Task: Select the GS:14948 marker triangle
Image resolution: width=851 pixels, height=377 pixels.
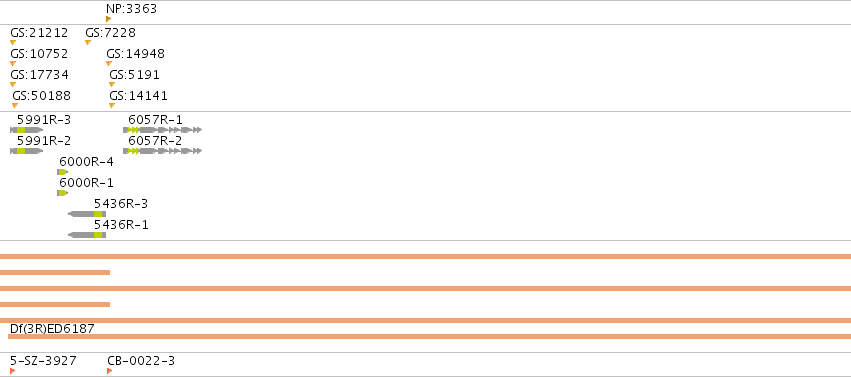Action: [x=109, y=64]
